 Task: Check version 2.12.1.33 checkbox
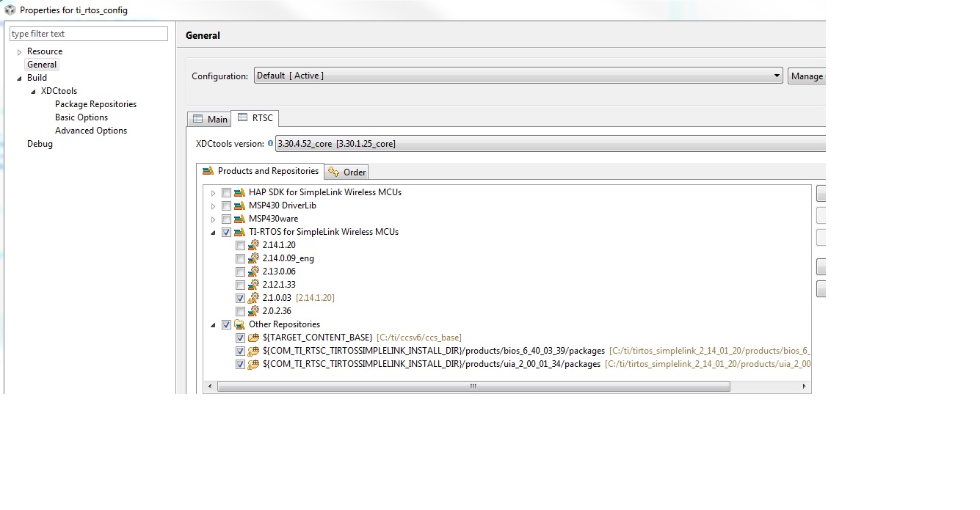[240, 285]
